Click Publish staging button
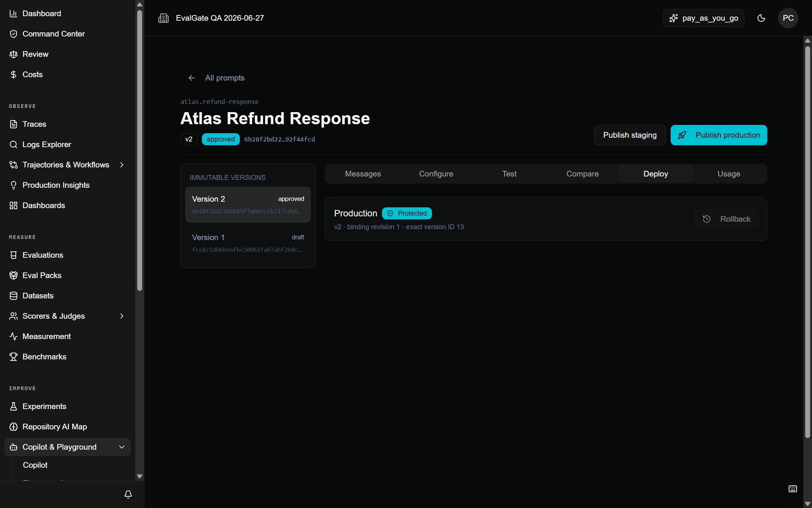The width and height of the screenshot is (812, 508). pos(630,135)
